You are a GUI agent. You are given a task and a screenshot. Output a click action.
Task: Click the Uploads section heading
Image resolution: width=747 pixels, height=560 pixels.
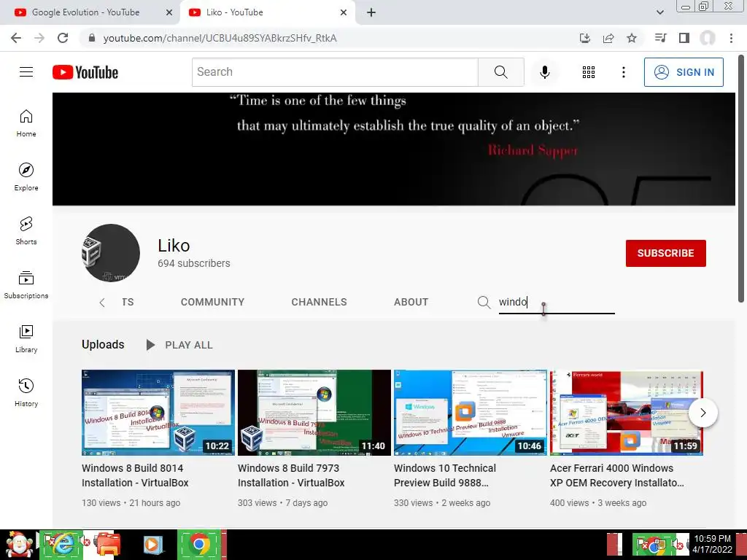[x=103, y=344]
